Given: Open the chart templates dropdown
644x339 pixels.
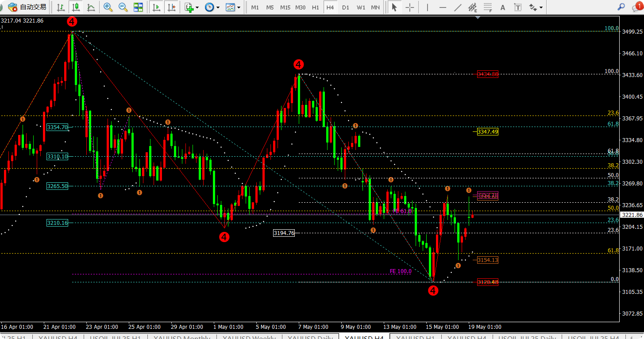Looking at the screenshot, I should [233, 7].
